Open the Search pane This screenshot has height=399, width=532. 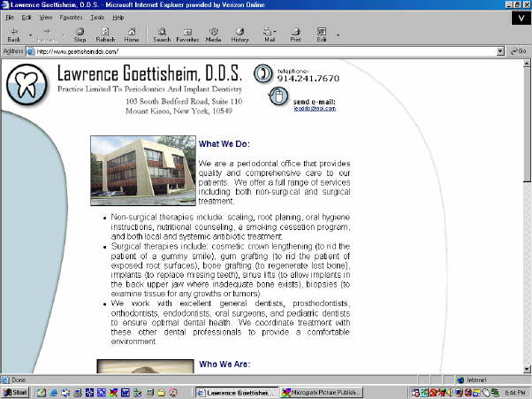[x=162, y=35]
